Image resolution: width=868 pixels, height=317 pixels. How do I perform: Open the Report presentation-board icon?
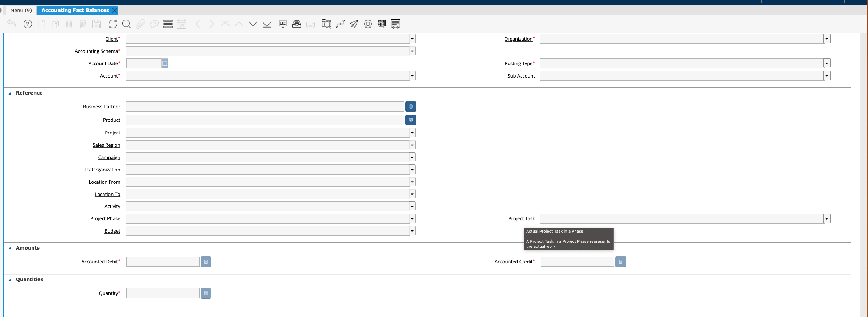pyautogui.click(x=283, y=24)
